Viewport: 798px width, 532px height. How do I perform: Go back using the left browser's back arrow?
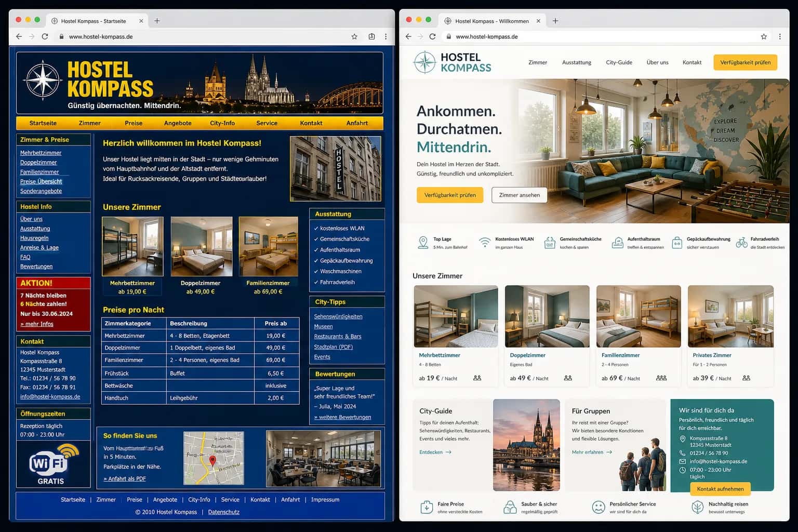point(19,37)
